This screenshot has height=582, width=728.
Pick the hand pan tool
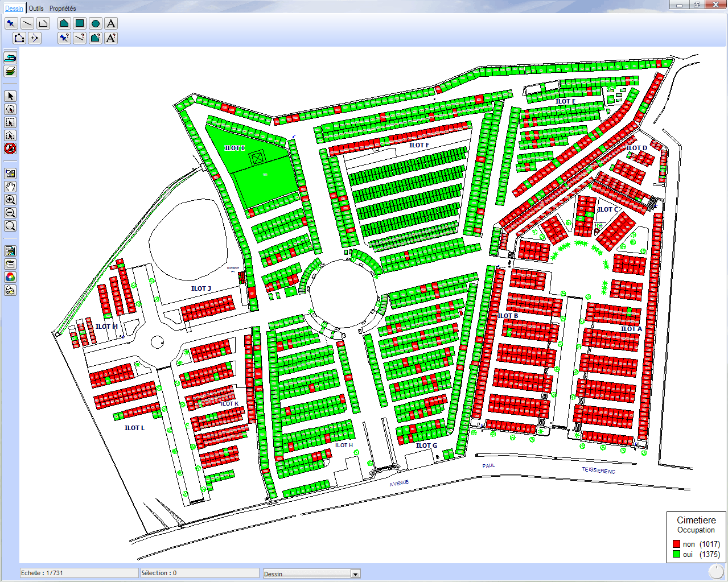pos(10,187)
